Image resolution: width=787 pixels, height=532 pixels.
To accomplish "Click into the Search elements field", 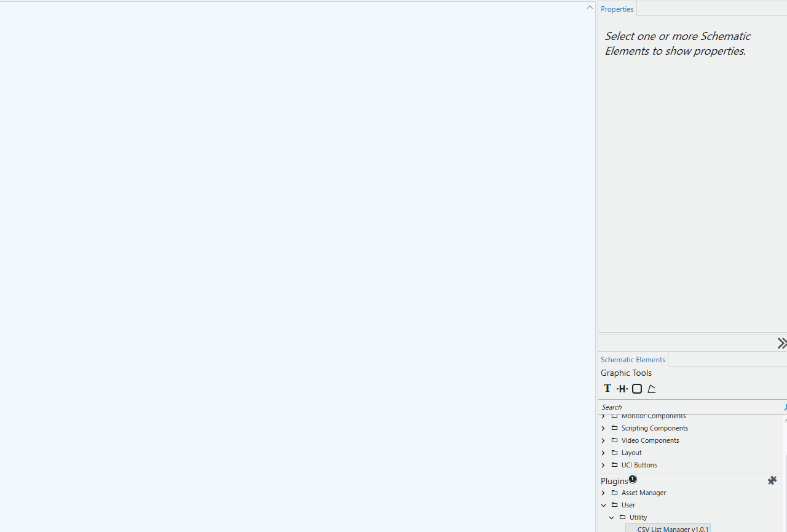I will [x=689, y=407].
